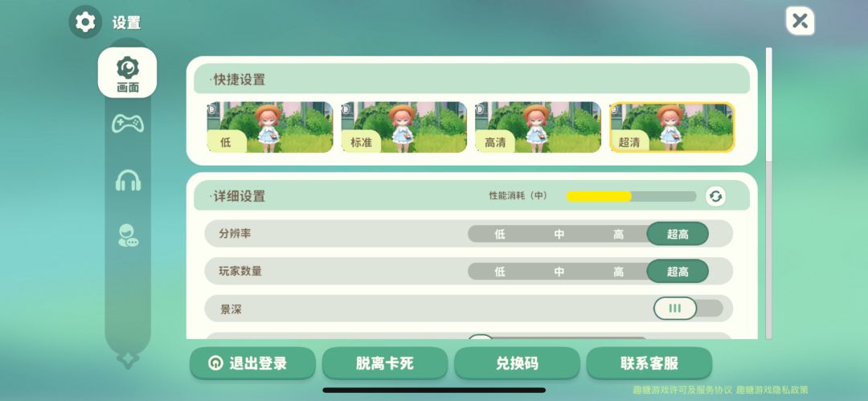
Task: Open the gamepad controls settings tab
Action: click(128, 123)
